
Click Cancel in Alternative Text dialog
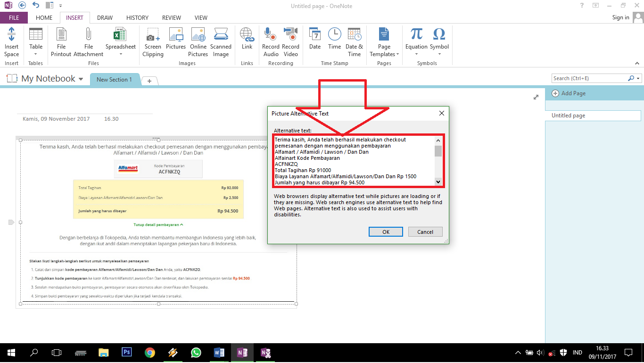click(425, 231)
